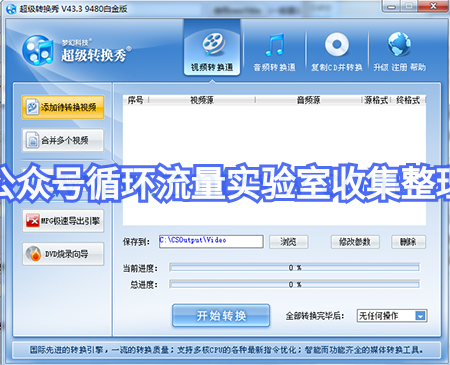
Task: Click the document icon on 合并多个视频
Action: [32, 140]
